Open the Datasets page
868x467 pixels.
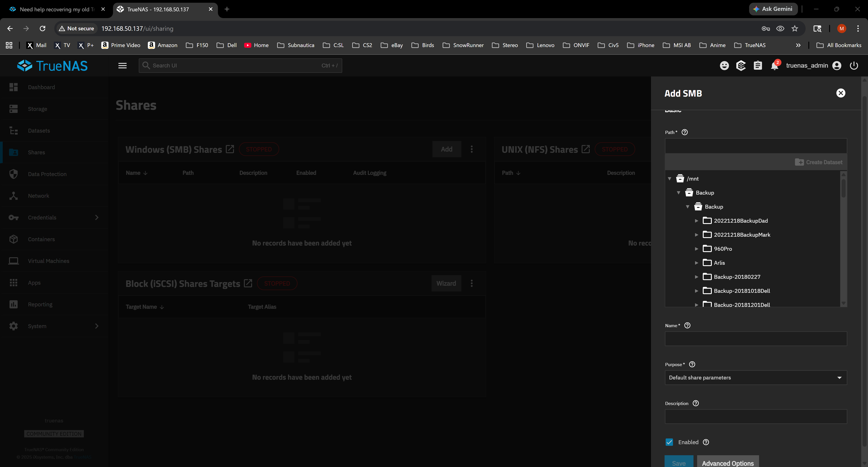[54, 131]
